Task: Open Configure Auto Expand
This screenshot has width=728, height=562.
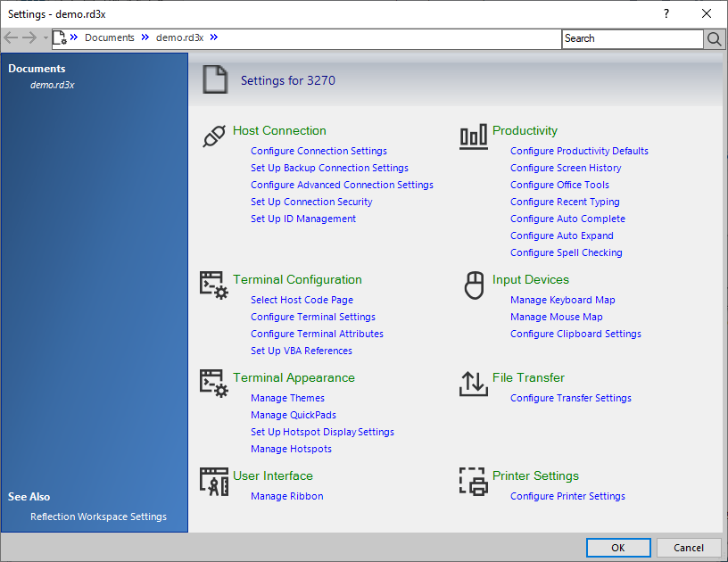Action: pos(562,236)
